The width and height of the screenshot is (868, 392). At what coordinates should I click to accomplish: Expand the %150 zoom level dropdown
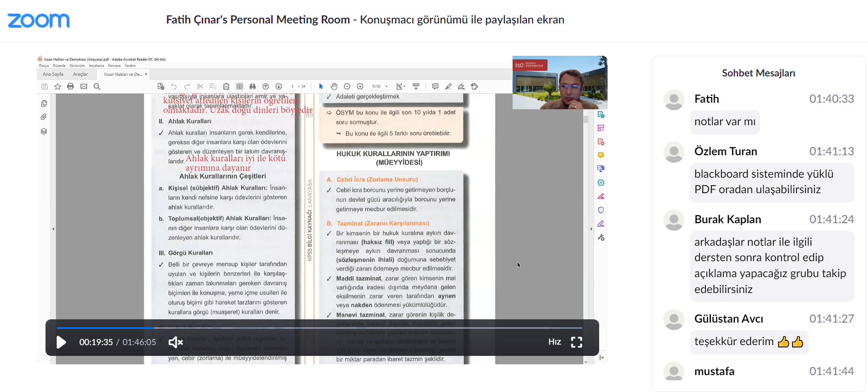pos(387,87)
